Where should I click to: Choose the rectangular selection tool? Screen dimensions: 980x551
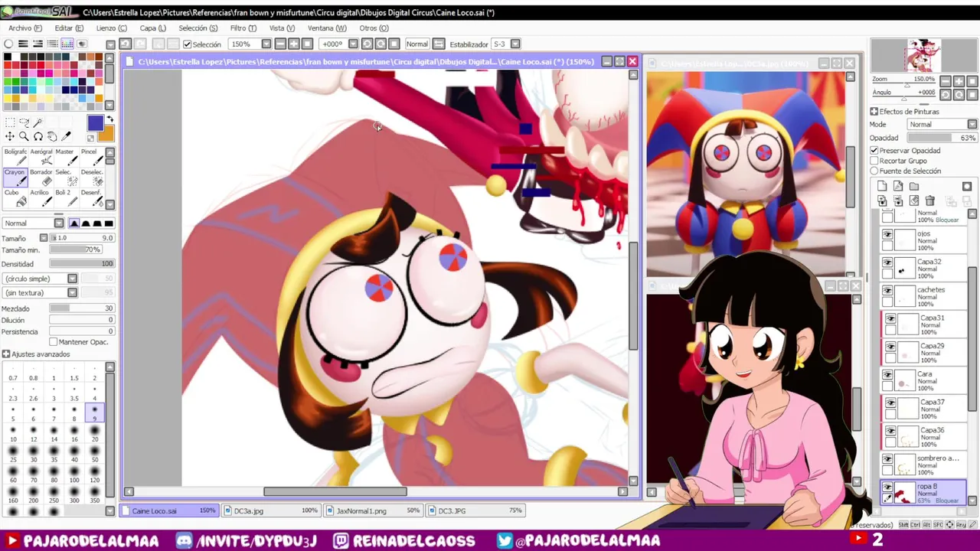pyautogui.click(x=9, y=122)
